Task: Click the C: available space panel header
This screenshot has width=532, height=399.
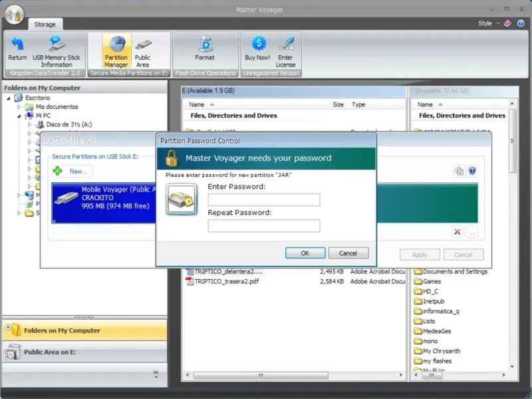Action: [464, 91]
